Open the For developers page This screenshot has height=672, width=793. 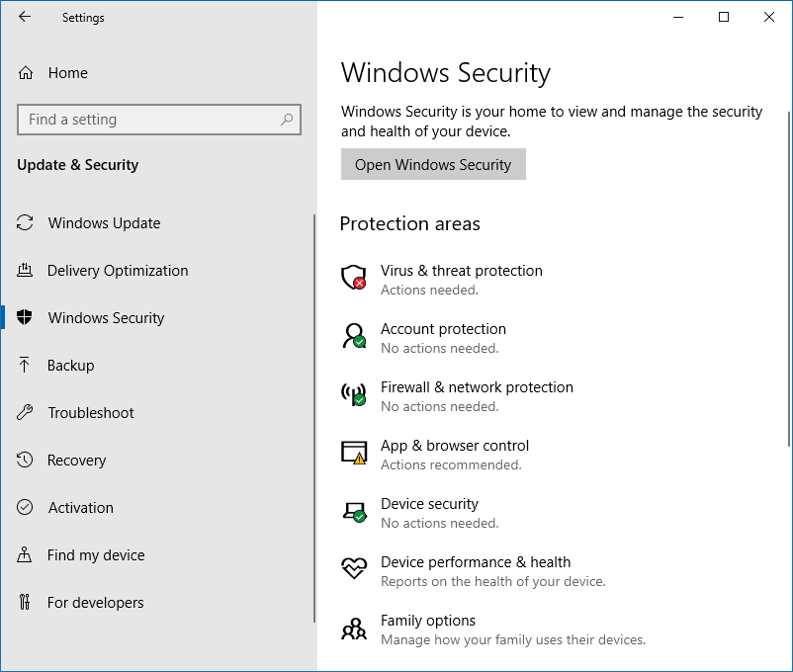(95, 602)
